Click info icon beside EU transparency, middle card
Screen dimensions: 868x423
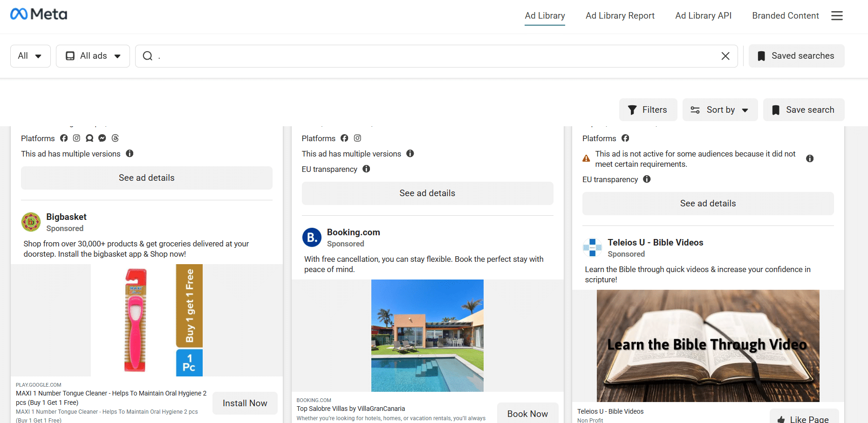pos(366,169)
